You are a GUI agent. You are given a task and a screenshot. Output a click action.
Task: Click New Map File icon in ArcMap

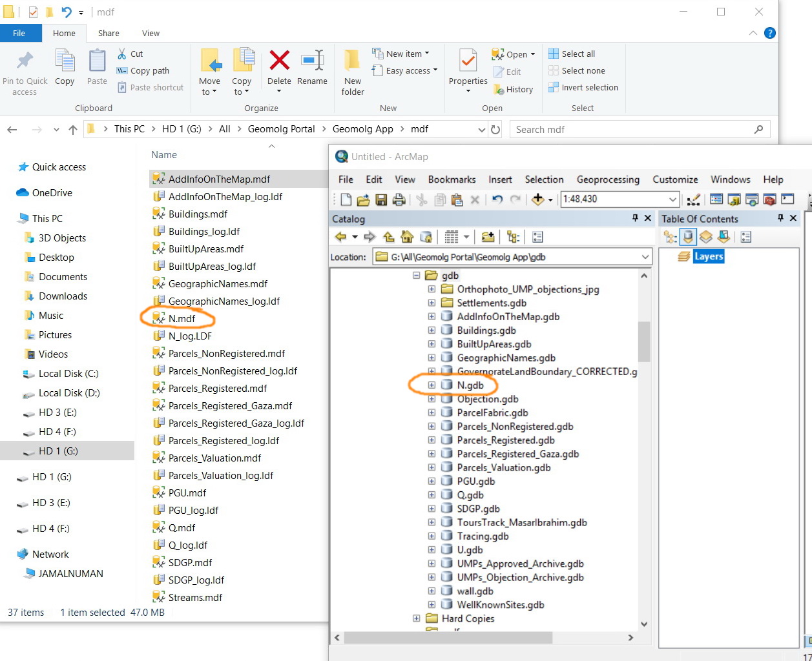tap(346, 199)
